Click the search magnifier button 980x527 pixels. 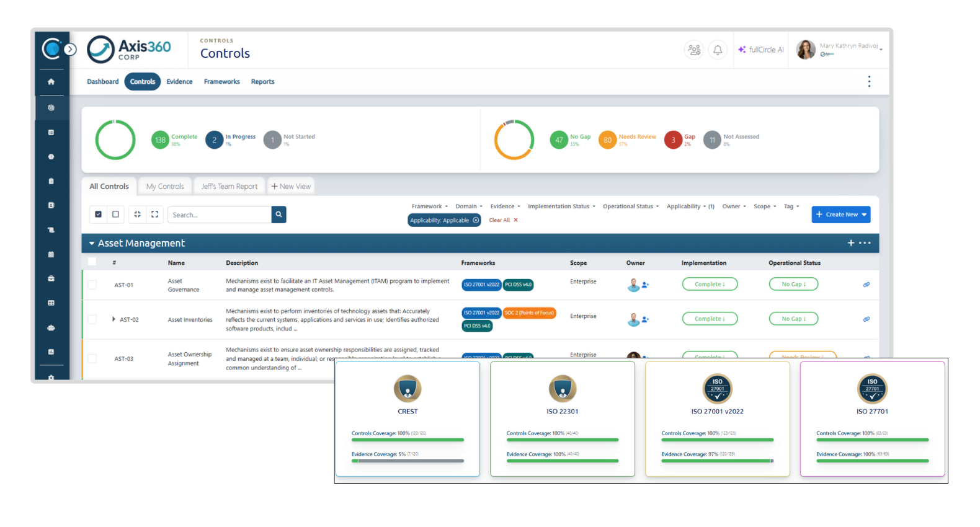coord(278,215)
